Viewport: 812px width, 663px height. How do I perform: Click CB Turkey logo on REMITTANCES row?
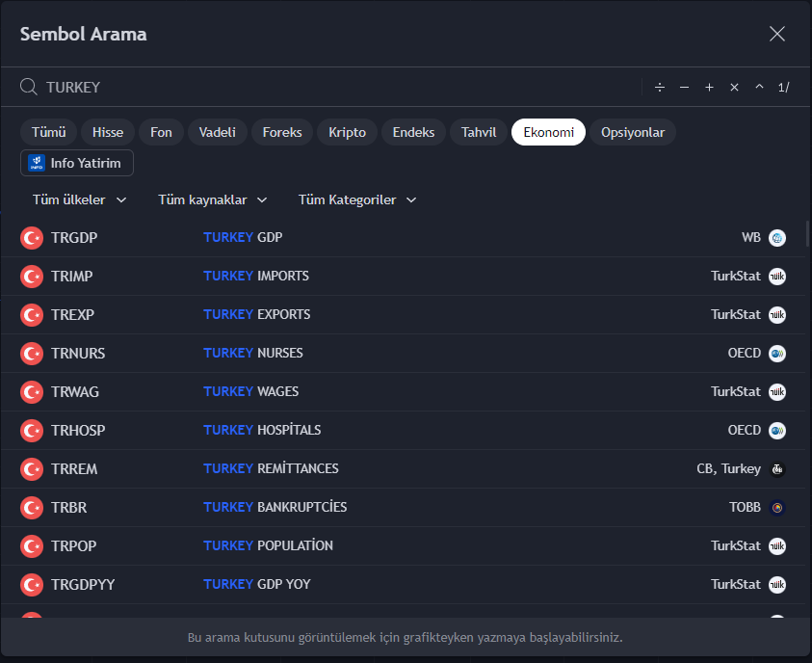[776, 469]
